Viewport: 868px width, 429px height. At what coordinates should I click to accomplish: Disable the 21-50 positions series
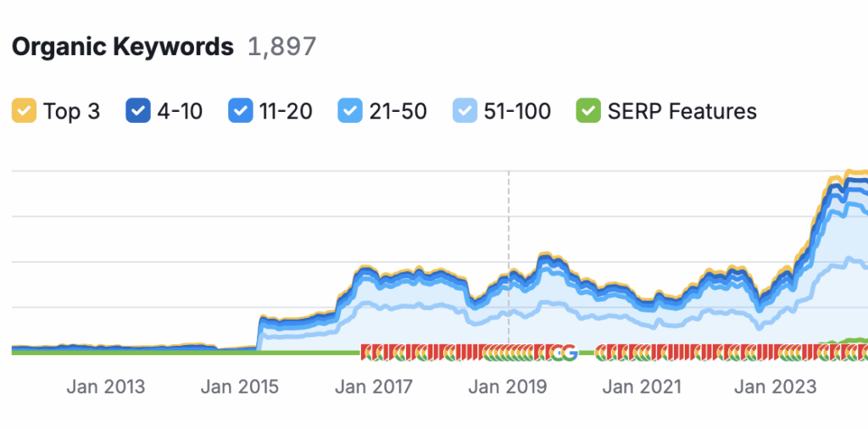pyautogui.click(x=350, y=110)
